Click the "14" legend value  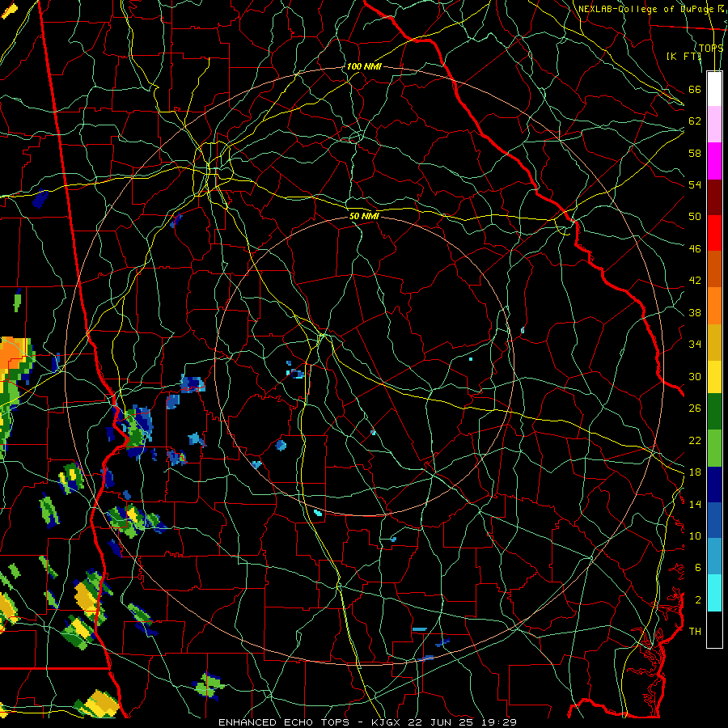(695, 504)
